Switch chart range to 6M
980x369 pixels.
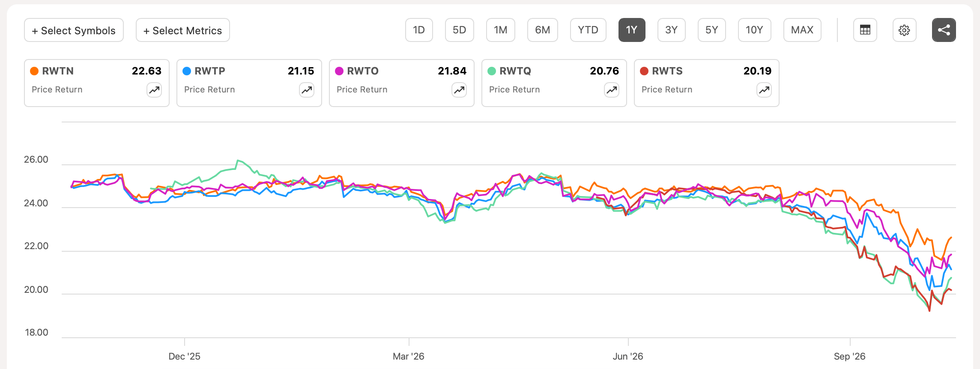coord(542,30)
